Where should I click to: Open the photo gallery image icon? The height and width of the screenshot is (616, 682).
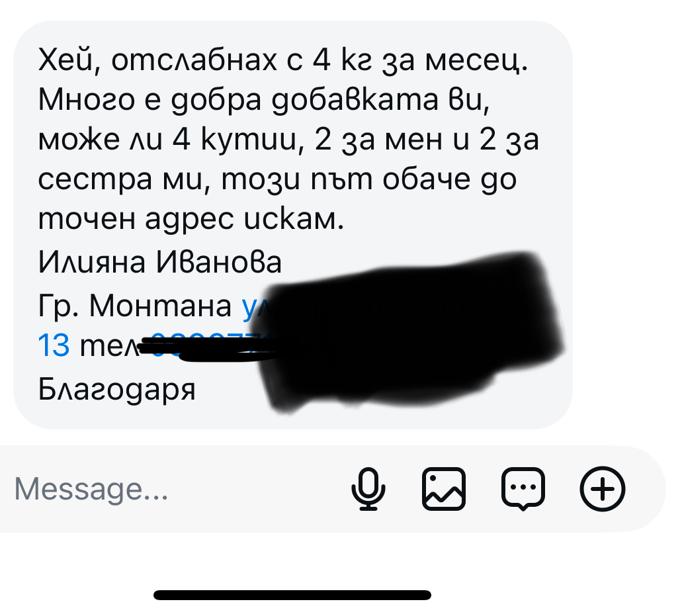pos(444,488)
